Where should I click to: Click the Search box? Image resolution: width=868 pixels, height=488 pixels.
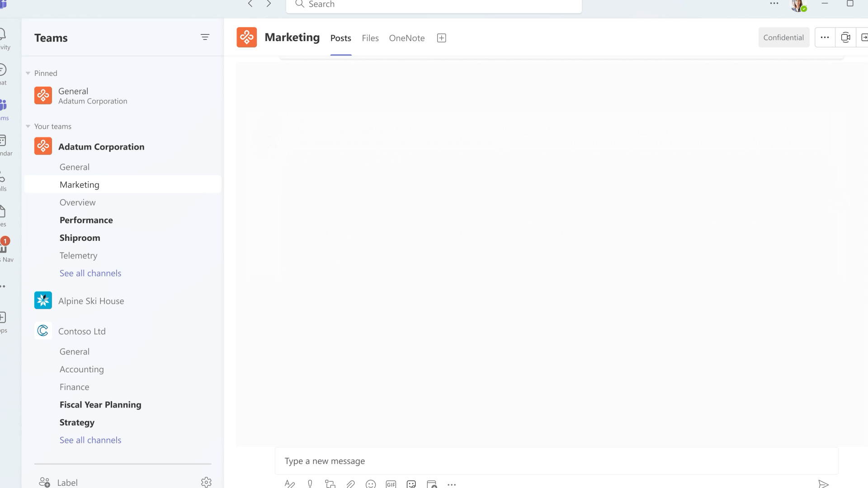coord(434,5)
